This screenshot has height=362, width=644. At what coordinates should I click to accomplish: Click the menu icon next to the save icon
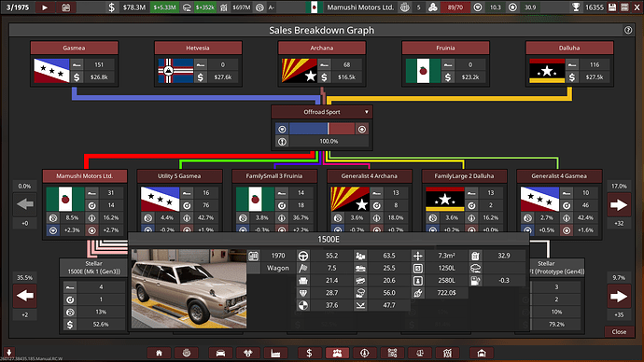[x=624, y=7]
